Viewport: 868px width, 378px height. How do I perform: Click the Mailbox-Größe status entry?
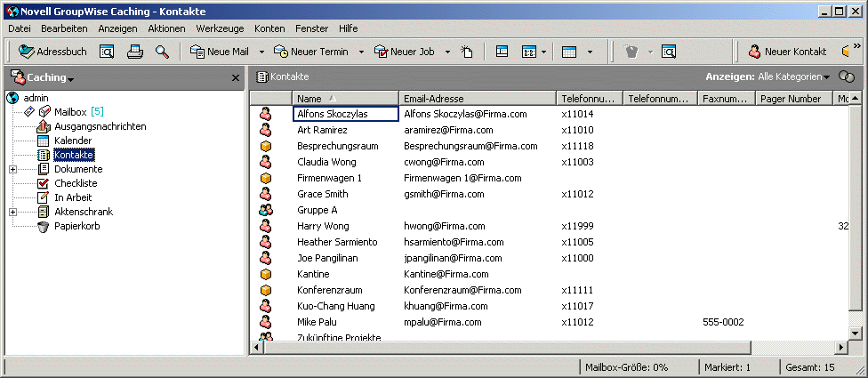pyautogui.click(x=626, y=367)
